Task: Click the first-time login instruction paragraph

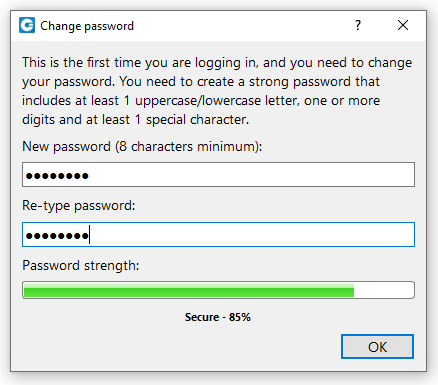Action: pos(217,91)
